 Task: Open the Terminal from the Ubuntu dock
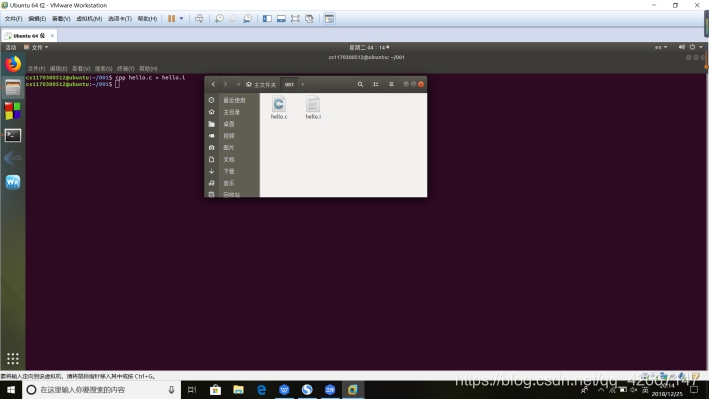(x=13, y=135)
